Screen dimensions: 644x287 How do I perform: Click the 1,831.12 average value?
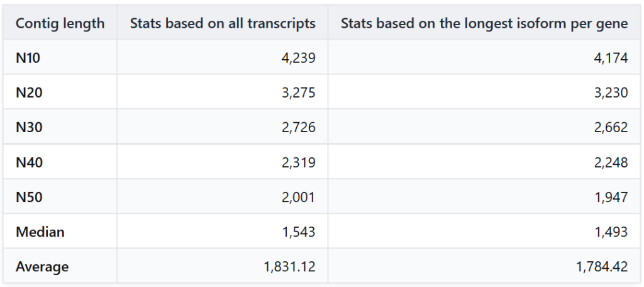click(290, 266)
